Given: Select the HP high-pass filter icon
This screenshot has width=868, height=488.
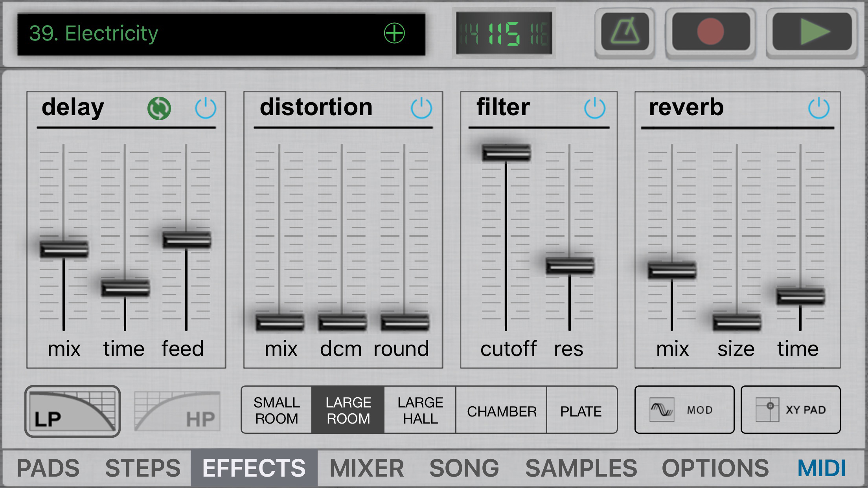Looking at the screenshot, I should (x=177, y=411).
